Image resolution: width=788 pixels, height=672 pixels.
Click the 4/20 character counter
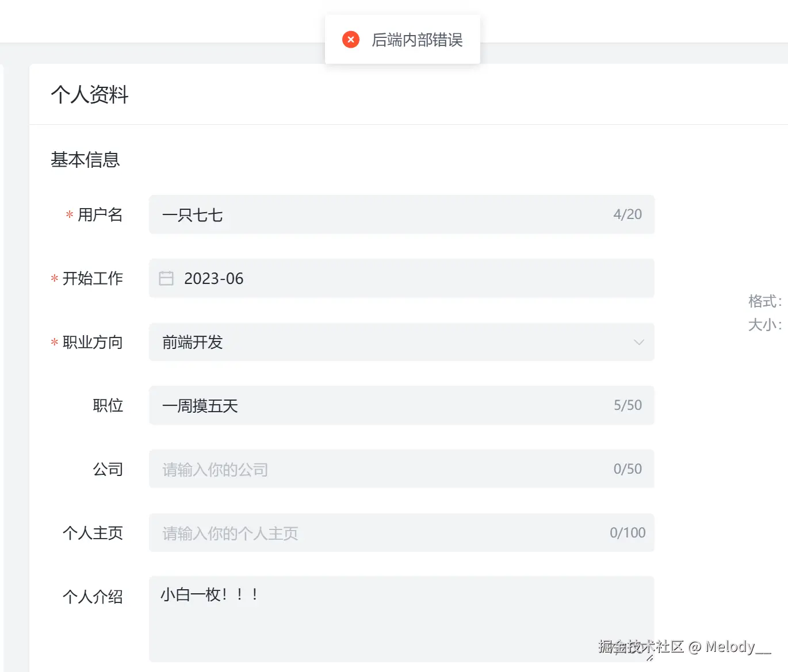click(x=628, y=214)
